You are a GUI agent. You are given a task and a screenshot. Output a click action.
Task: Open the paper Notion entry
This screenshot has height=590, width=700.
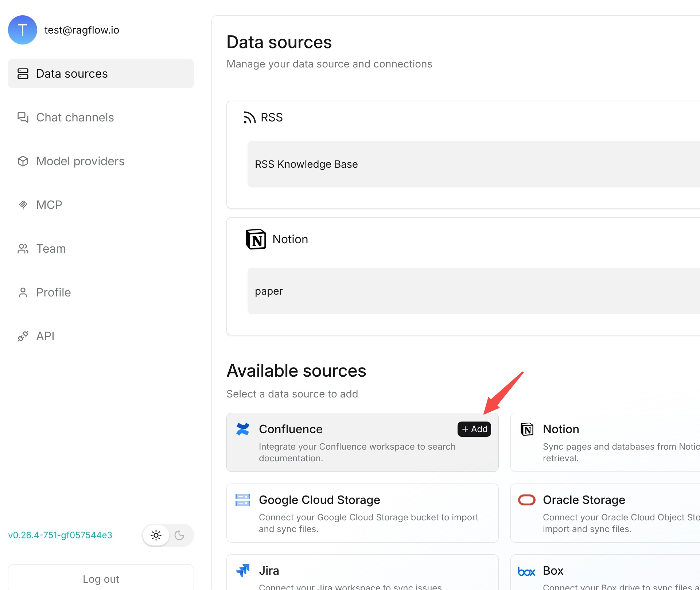click(x=474, y=291)
